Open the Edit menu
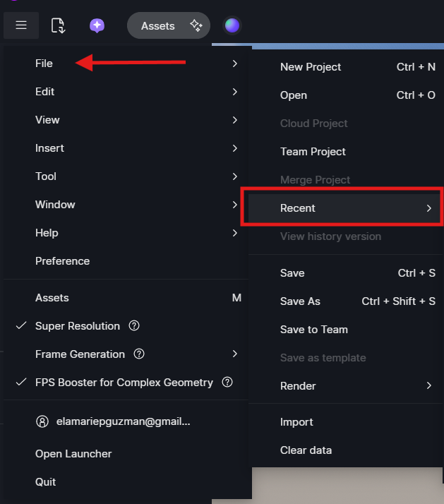This screenshot has width=444, height=504. [x=45, y=92]
